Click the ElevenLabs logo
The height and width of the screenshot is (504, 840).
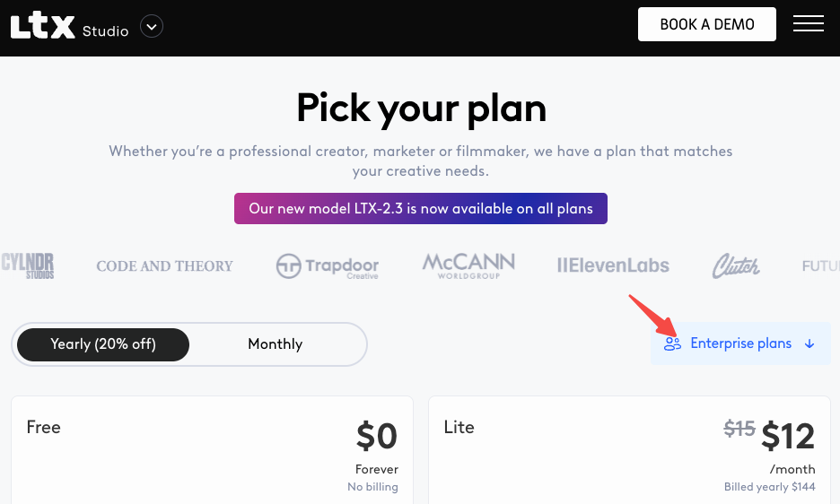click(613, 266)
